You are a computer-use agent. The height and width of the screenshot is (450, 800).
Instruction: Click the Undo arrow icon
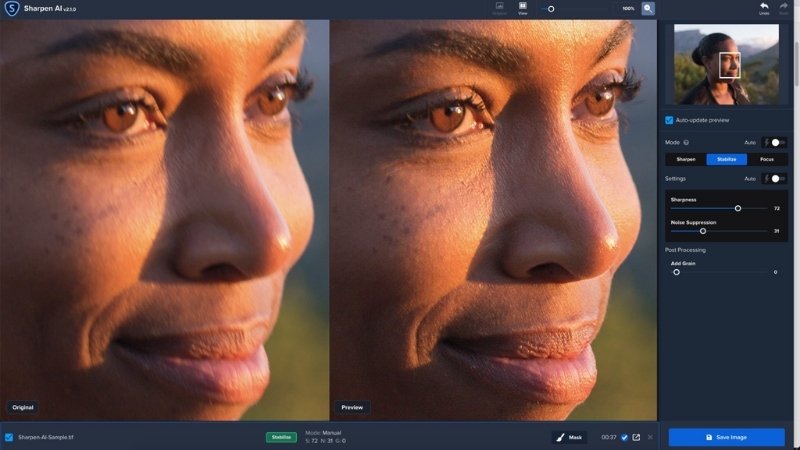tap(764, 8)
